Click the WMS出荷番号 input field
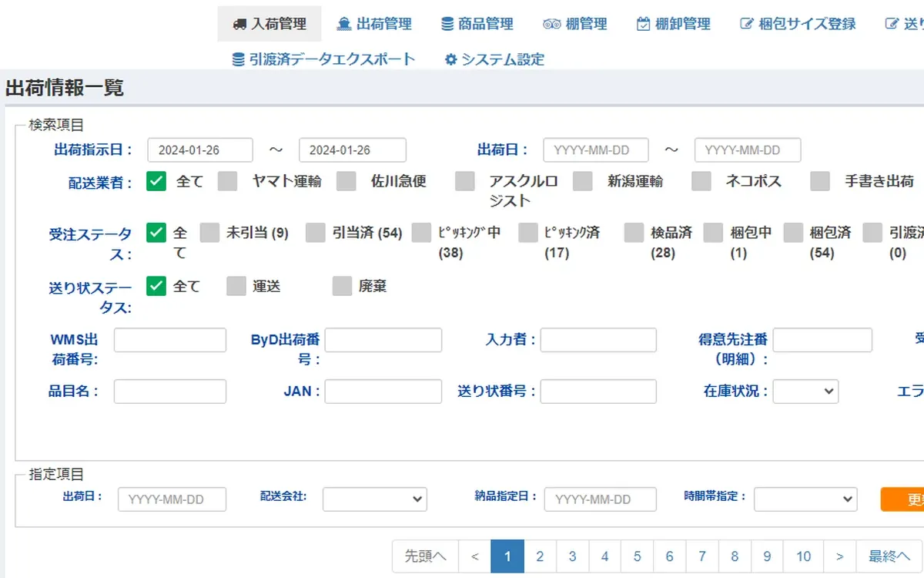924x578 pixels. (170, 340)
